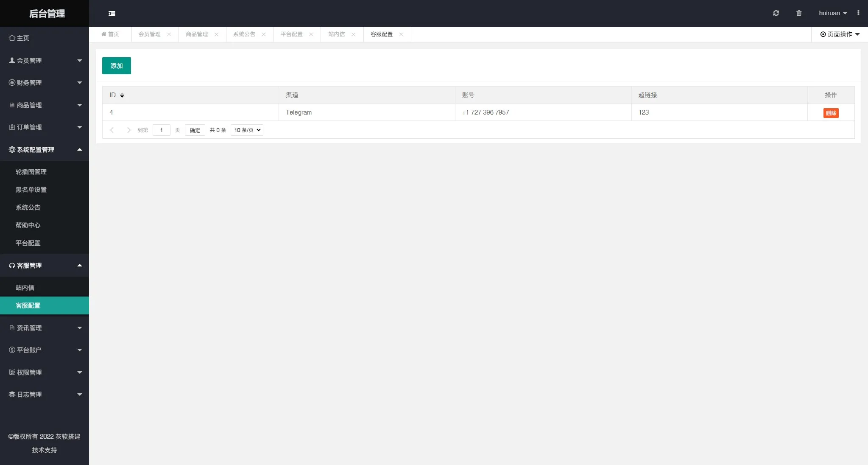868x465 pixels.
Task: Click the trash clear-cache icon in header
Action: (x=799, y=13)
